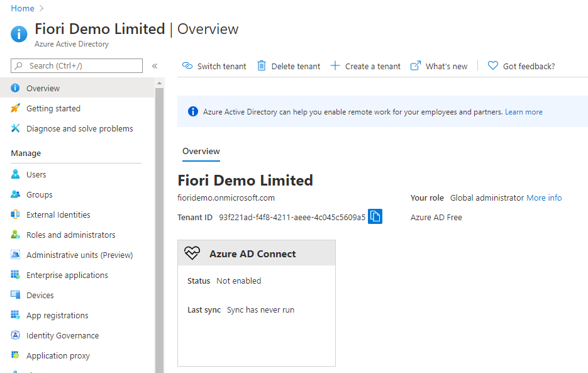This screenshot has height=373, width=588.
Task: Click the bold 'Fiori Demo Limited' heading above the domain
Action: coord(245,180)
